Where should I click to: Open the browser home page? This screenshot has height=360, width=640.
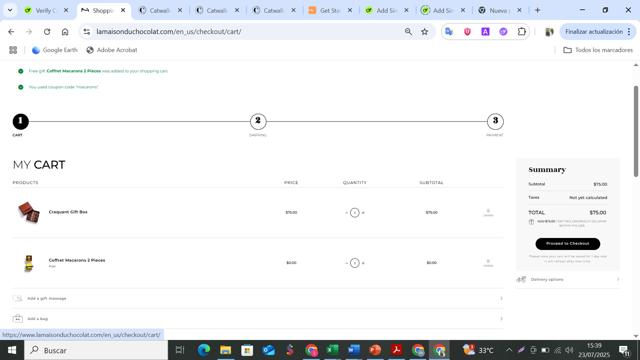click(65, 31)
